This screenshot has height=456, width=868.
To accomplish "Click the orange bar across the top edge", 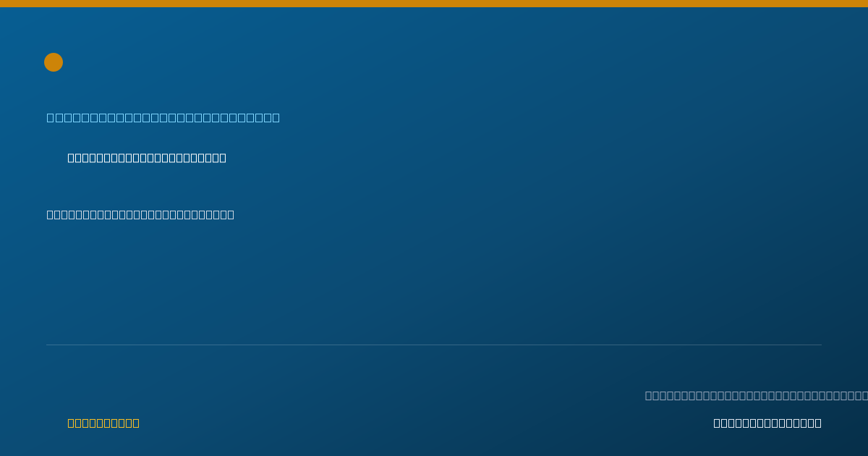I will (x=434, y=4).
